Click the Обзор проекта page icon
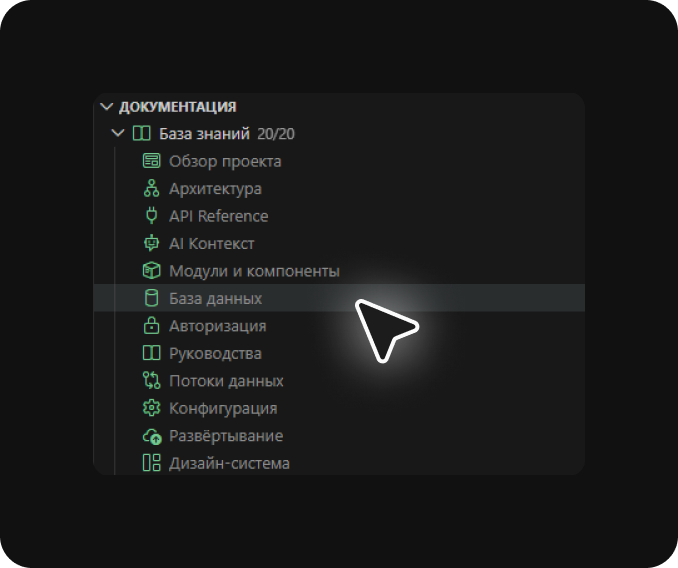The image size is (678, 568). coord(151,161)
